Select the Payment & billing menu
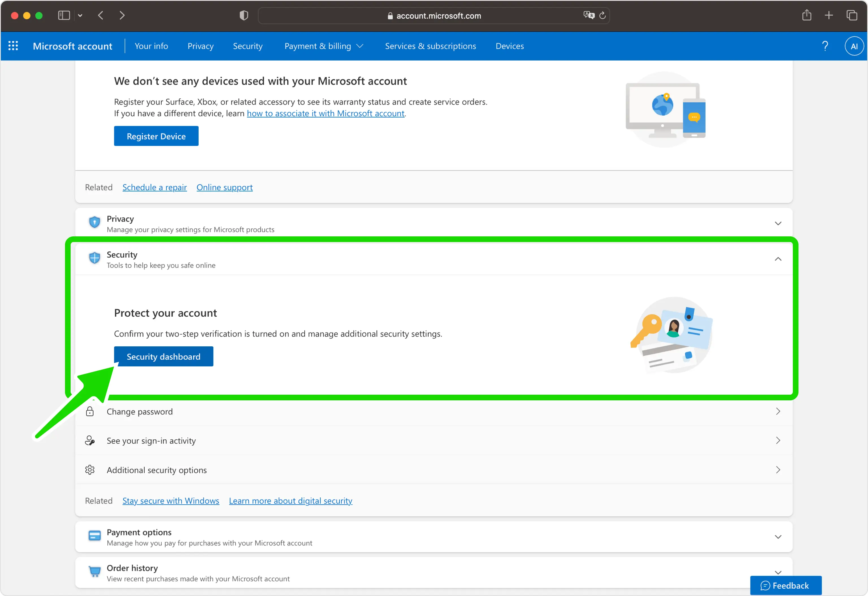Viewport: 868px width, 596px height. (323, 46)
